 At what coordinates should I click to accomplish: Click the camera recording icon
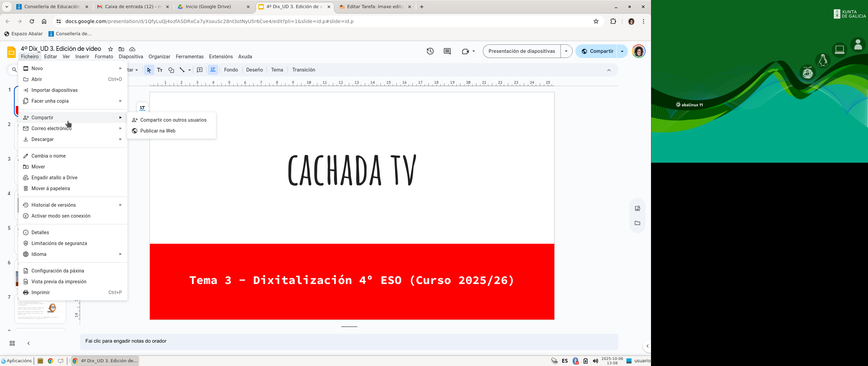(465, 51)
